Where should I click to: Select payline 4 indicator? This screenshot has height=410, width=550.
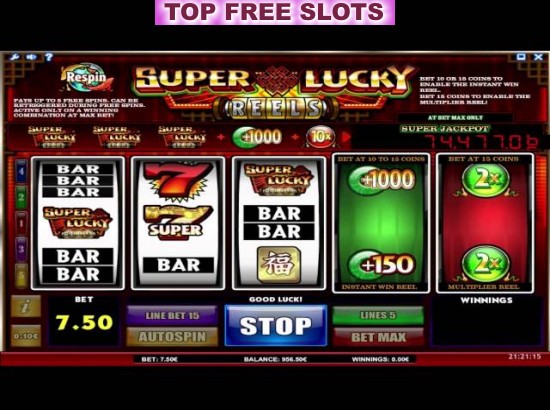pyautogui.click(x=21, y=171)
